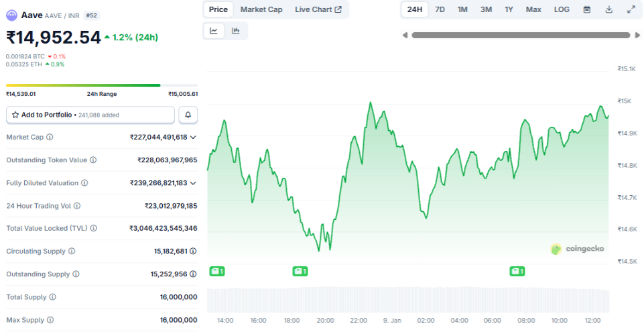Expand the chart to fullscreen
644x332 pixels.
[631, 9]
